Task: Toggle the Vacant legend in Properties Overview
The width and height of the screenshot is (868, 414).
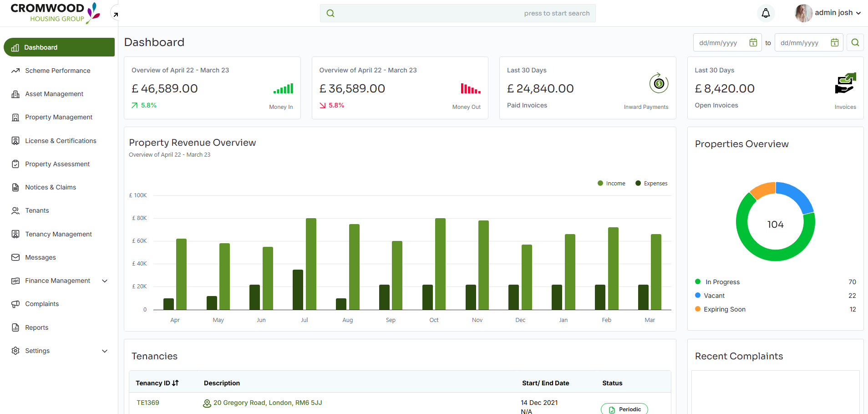Action: click(x=714, y=296)
